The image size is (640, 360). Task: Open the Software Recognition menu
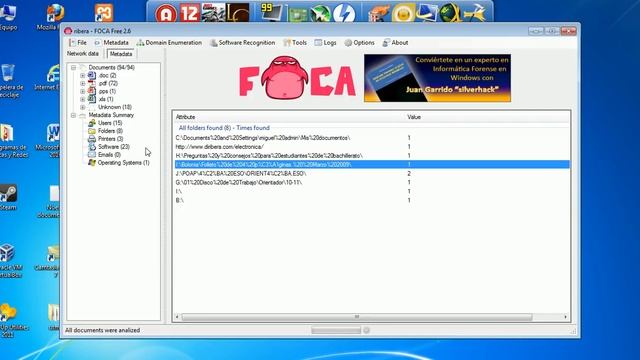pos(242,42)
